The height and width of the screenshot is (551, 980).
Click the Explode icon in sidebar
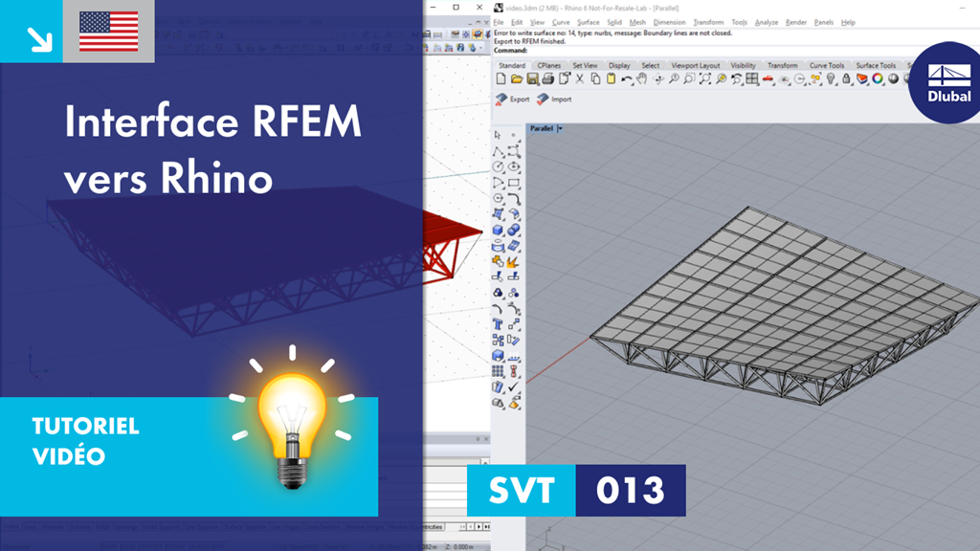pyautogui.click(x=513, y=261)
